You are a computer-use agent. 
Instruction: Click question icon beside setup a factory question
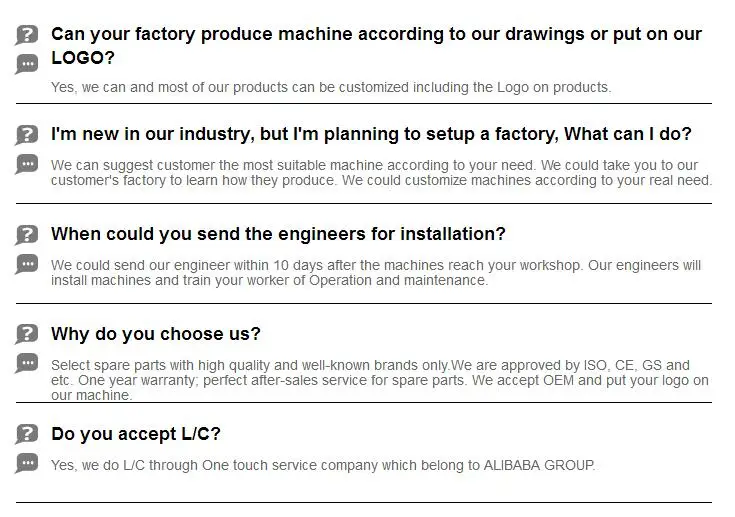point(27,135)
